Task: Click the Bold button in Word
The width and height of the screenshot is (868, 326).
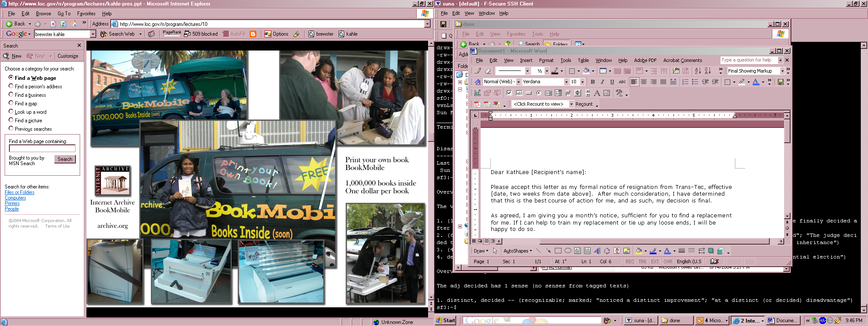Action: pos(593,82)
